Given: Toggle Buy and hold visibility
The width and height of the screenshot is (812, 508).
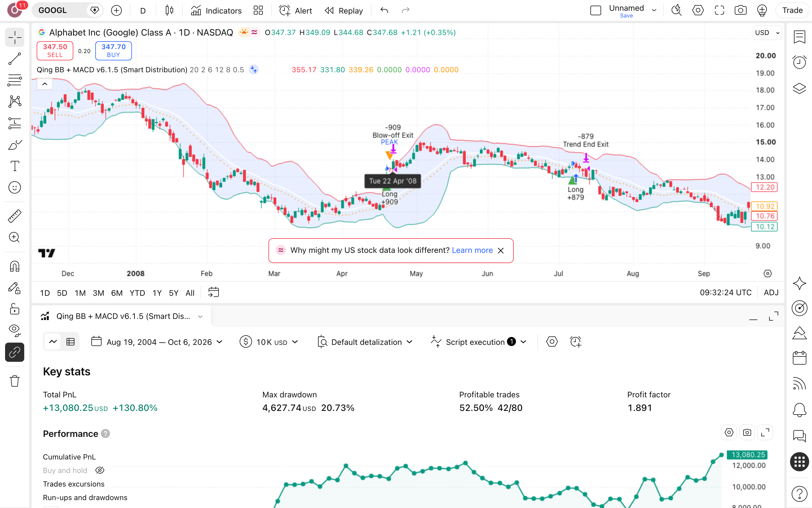Looking at the screenshot, I should (x=100, y=470).
